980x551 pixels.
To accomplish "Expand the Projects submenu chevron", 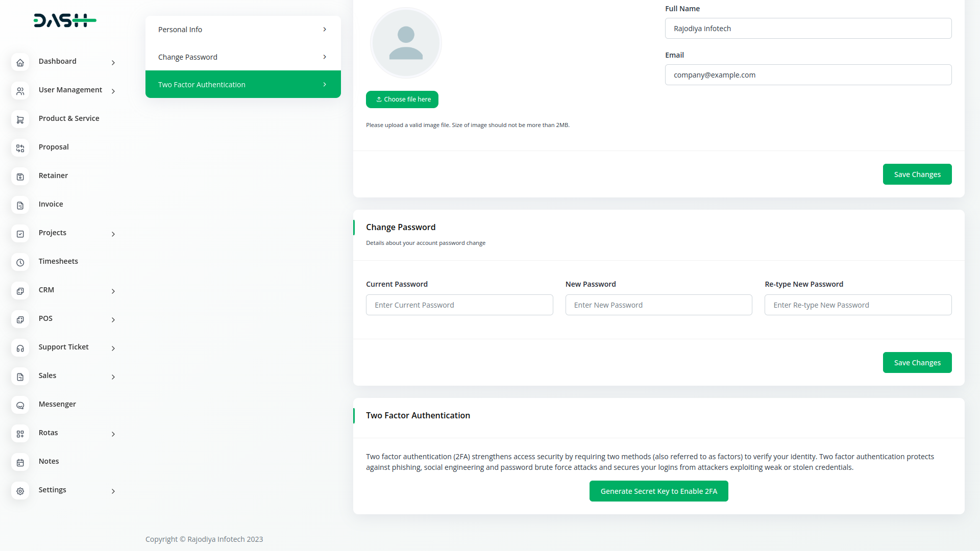I will pos(113,234).
